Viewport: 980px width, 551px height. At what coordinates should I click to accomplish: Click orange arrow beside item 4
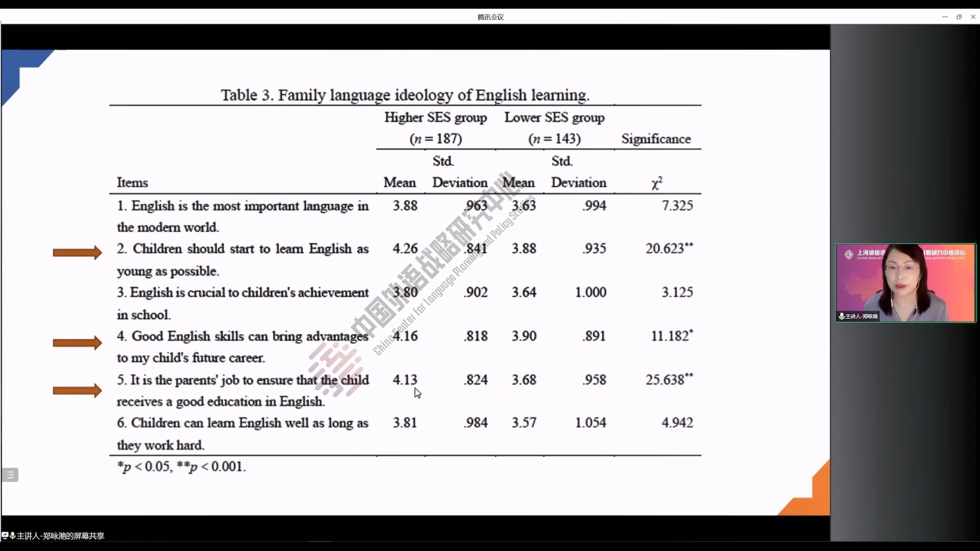[x=77, y=343]
